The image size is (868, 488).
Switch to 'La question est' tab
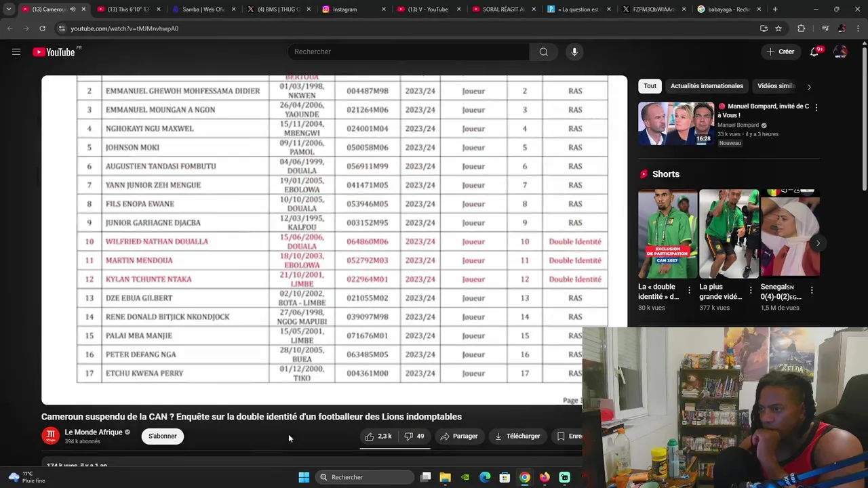pyautogui.click(x=578, y=9)
